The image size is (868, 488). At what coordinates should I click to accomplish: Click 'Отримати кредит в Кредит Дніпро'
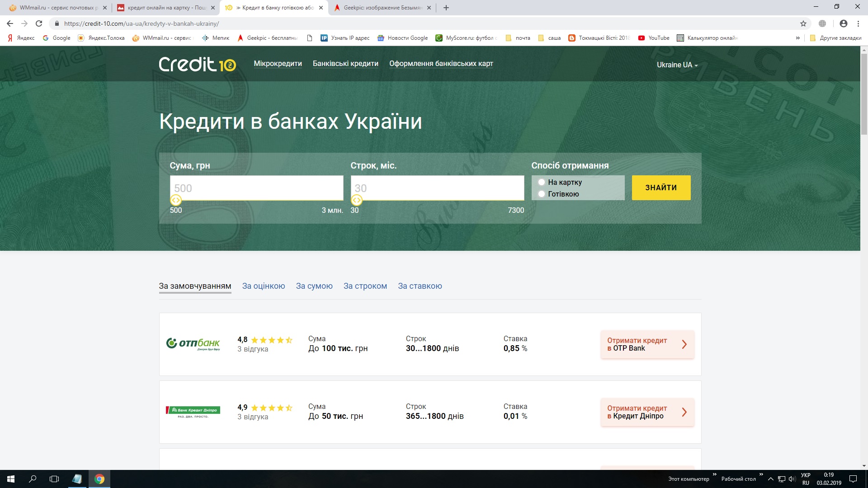(647, 412)
